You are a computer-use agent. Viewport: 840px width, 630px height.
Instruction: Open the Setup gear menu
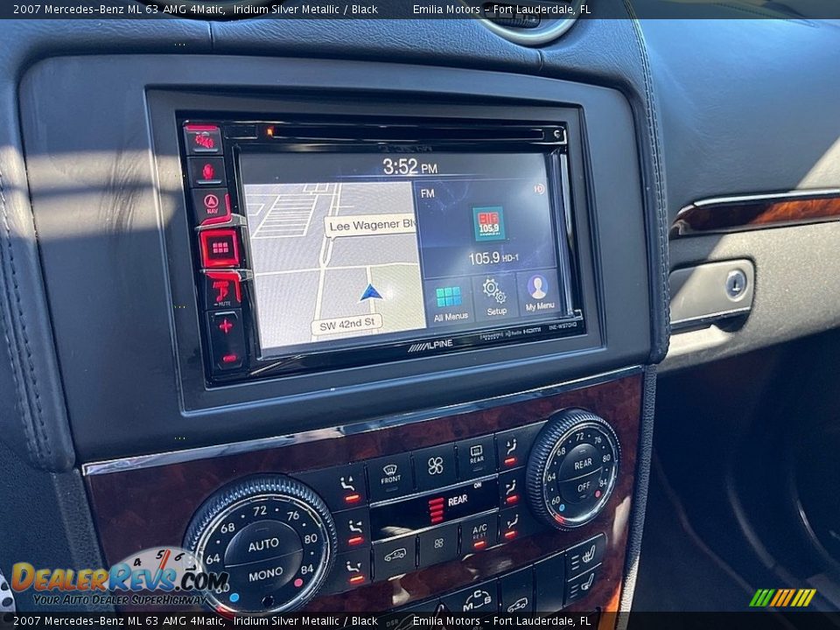495,297
